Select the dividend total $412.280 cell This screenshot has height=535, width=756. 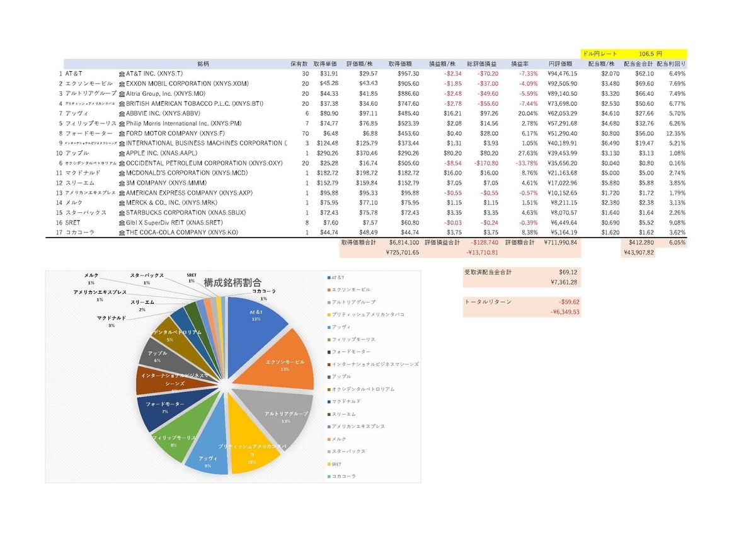click(638, 242)
